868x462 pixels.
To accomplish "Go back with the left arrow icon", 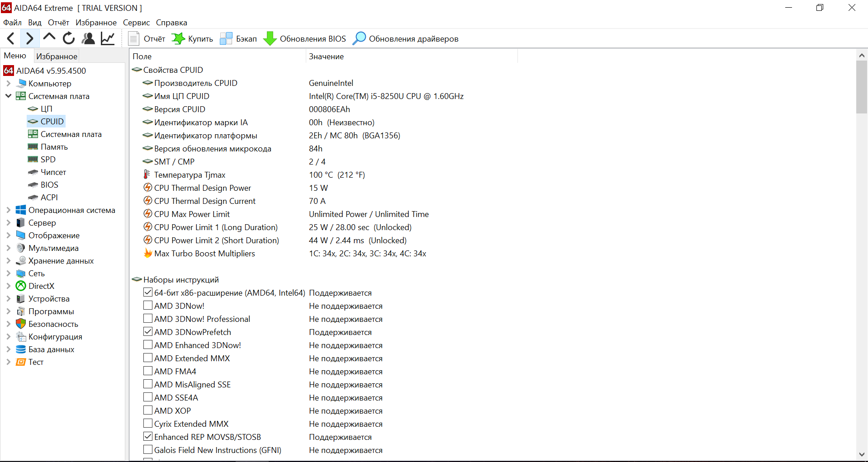I will [11, 39].
